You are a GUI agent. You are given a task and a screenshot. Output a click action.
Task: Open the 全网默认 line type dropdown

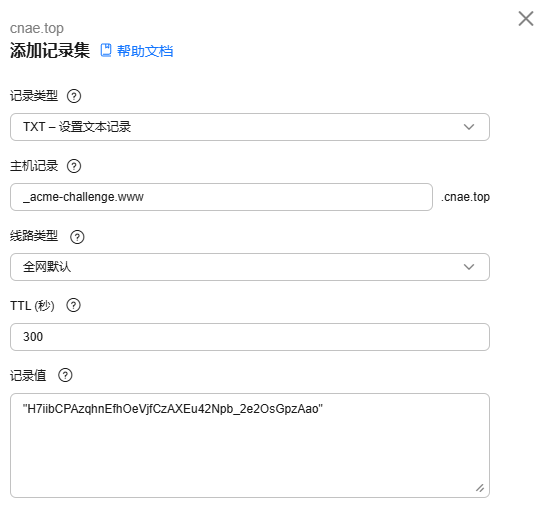coord(250,267)
